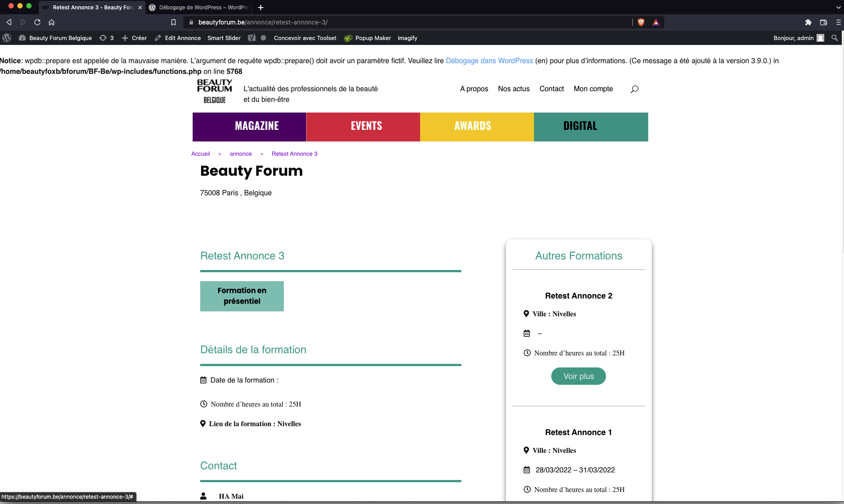Viewport: 844px width, 504px height.
Task: Select the AWARDS section
Action: point(477,127)
